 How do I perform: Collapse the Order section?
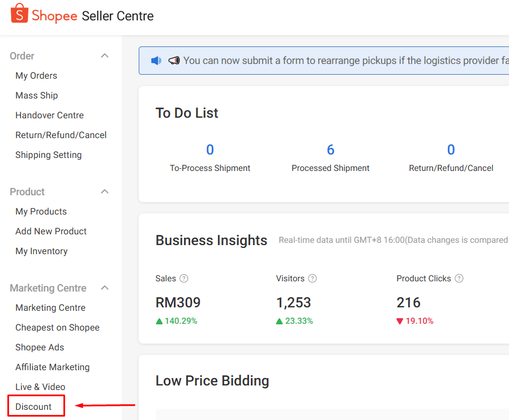click(x=104, y=55)
